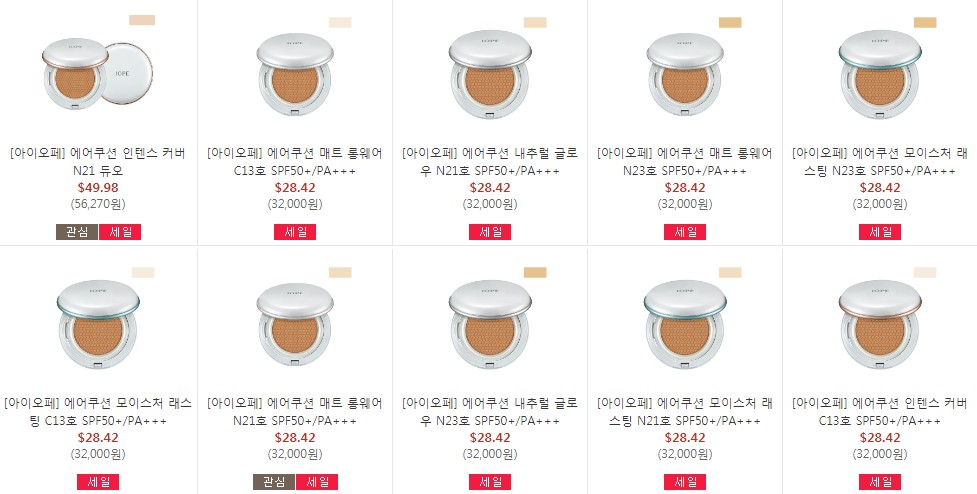Open the 모이스처 래스팅 C13호 product link

(98, 412)
